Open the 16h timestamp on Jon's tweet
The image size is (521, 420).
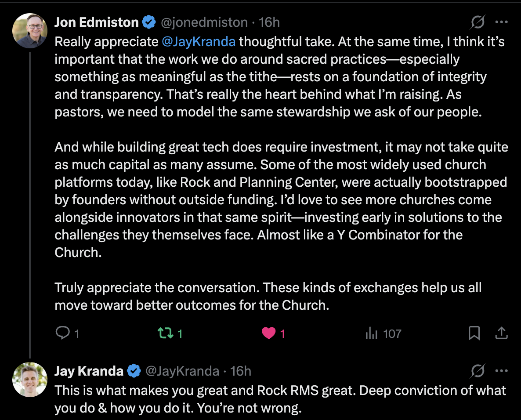pyautogui.click(x=269, y=22)
